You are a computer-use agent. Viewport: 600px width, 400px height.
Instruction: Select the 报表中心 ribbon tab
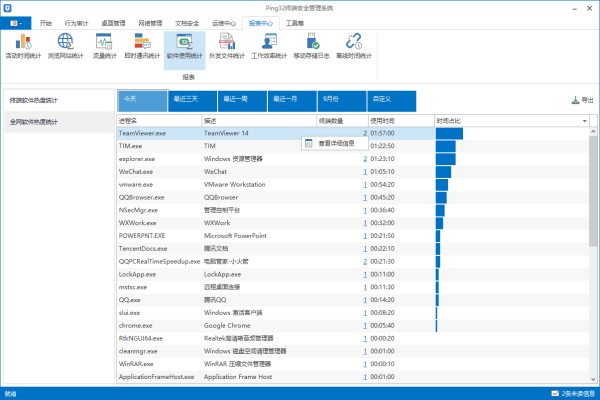[261, 23]
